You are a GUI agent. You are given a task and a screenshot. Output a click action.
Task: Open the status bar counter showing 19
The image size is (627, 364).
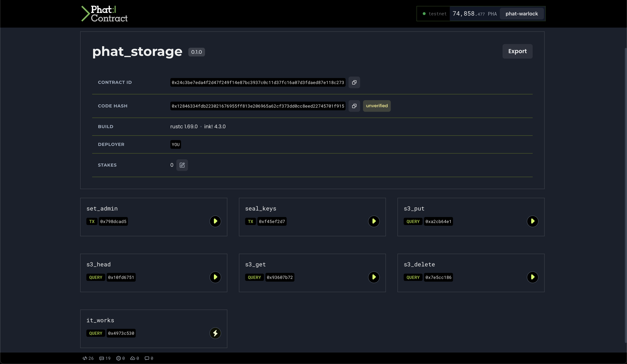(x=105, y=358)
